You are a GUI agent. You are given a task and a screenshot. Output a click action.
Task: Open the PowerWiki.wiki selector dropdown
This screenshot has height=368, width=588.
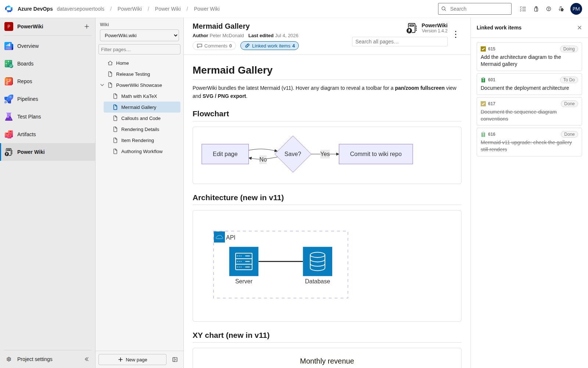(139, 35)
